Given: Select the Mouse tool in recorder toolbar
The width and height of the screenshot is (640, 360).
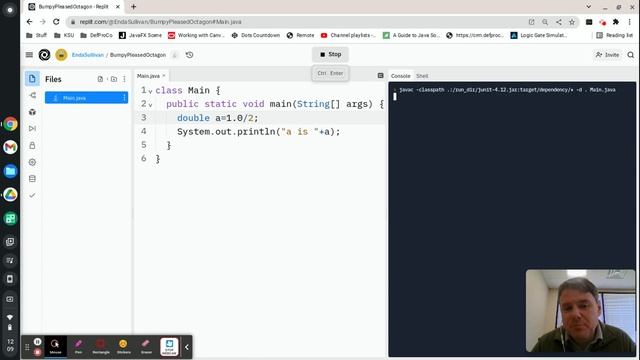Looking at the screenshot, I should pos(55,347).
